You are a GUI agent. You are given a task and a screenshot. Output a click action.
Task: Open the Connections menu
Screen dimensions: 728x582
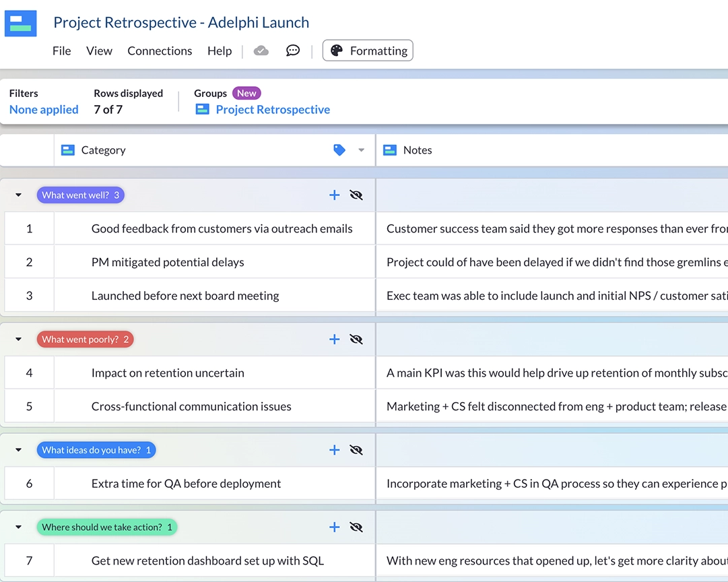click(x=160, y=51)
